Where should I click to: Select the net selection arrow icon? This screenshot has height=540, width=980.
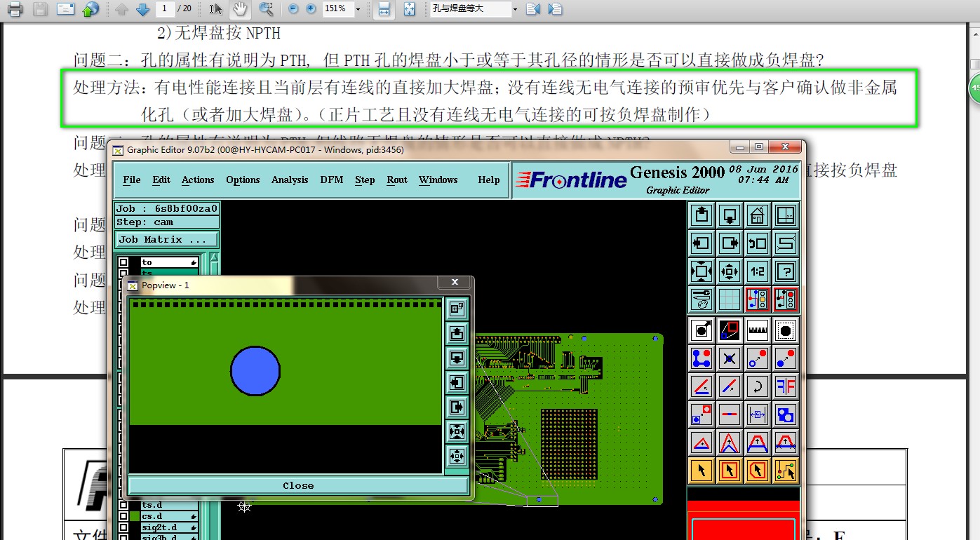pos(786,471)
